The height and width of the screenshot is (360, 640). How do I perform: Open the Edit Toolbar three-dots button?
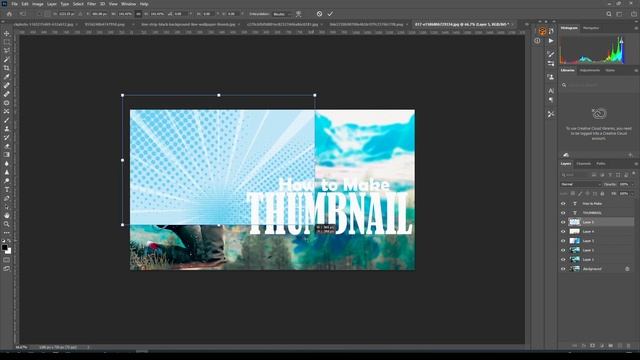tap(7, 233)
